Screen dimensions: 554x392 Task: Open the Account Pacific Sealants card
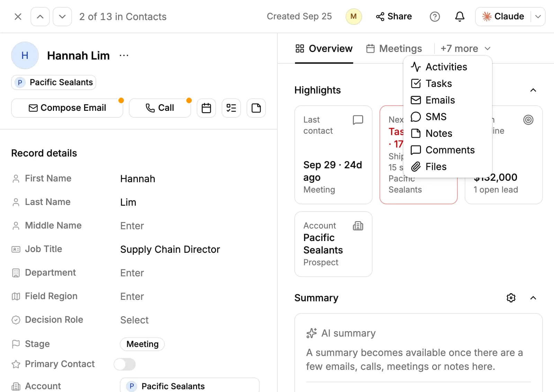[x=333, y=244]
